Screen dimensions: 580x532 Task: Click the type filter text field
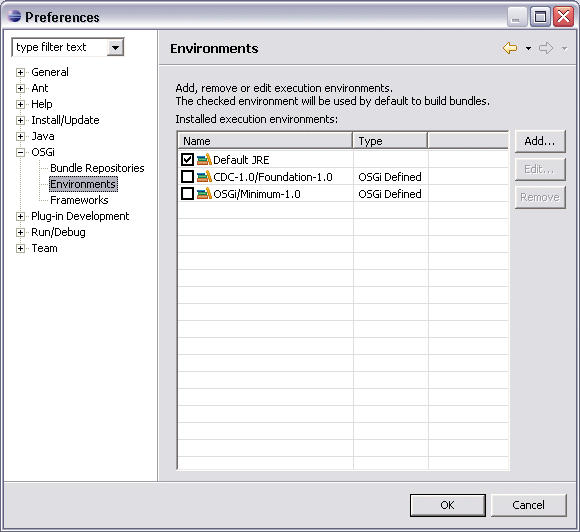click(60, 47)
